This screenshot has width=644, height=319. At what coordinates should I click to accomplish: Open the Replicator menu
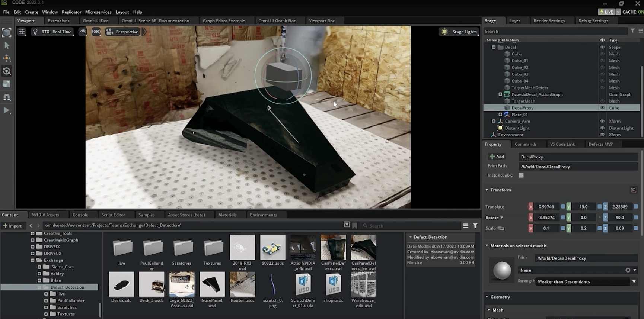pos(71,12)
